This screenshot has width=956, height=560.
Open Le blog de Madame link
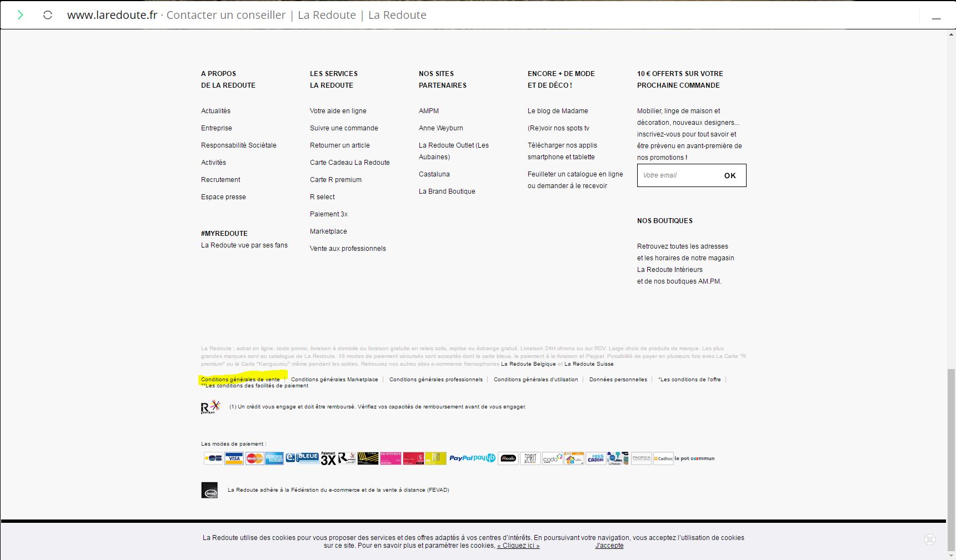557,111
